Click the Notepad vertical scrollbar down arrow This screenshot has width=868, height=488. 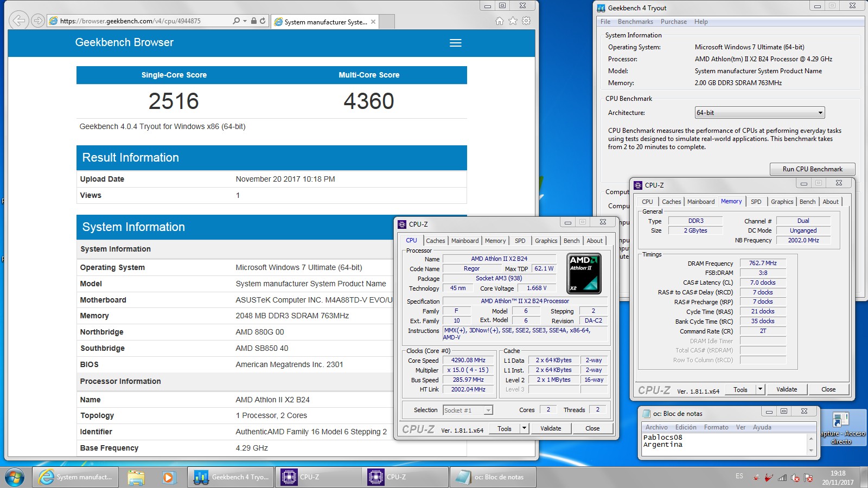811,451
